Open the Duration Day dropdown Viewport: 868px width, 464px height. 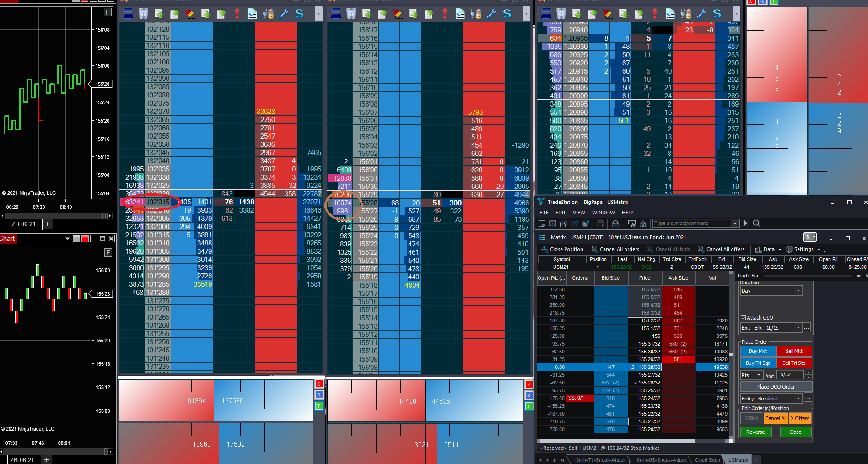point(771,291)
